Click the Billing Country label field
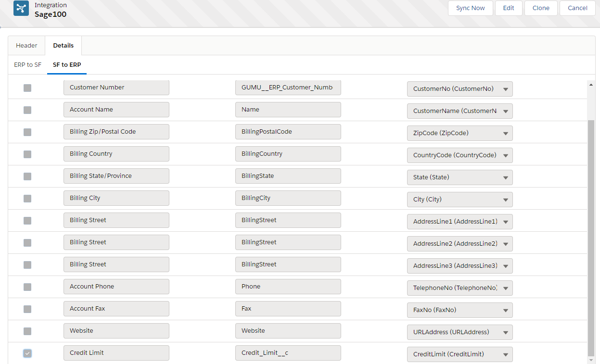600x364 pixels. (x=116, y=154)
